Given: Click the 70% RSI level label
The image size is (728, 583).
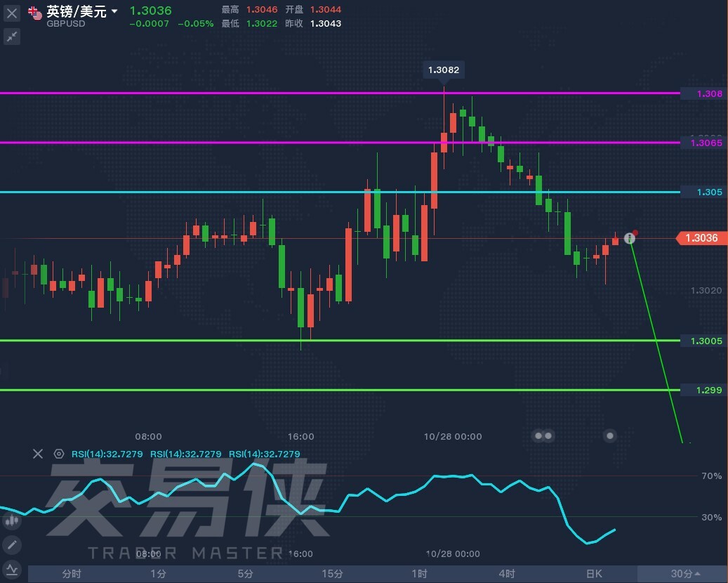Looking at the screenshot, I should click(712, 476).
